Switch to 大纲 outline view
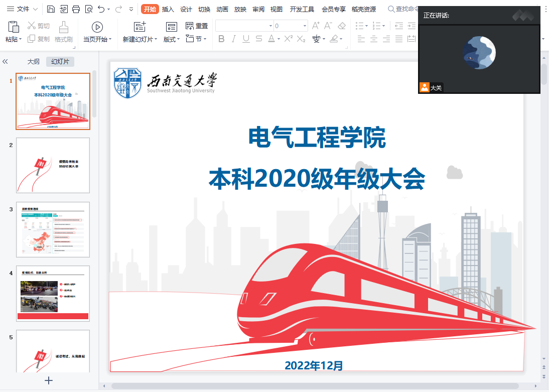The image size is (549, 392). coord(33,62)
